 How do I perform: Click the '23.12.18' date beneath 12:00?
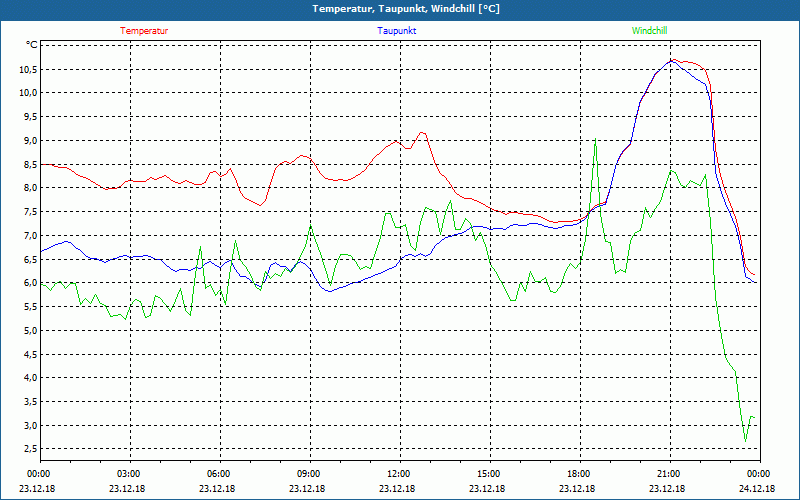tap(397, 489)
